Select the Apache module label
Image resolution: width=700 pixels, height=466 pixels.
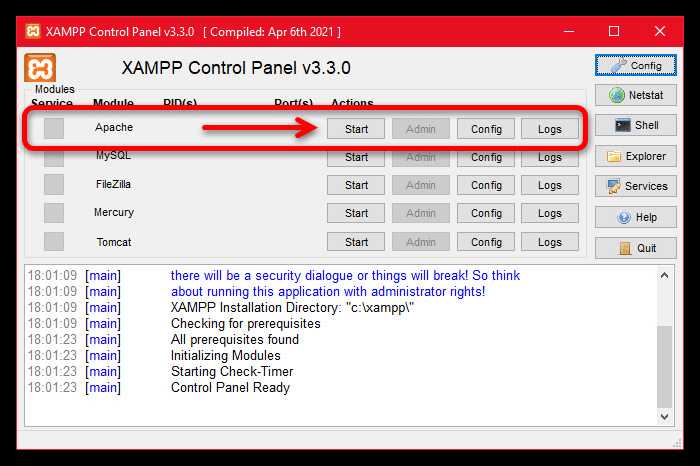114,127
